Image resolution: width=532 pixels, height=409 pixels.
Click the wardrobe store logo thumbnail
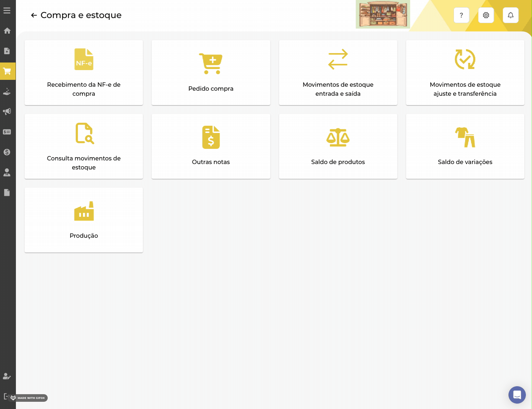(383, 14)
